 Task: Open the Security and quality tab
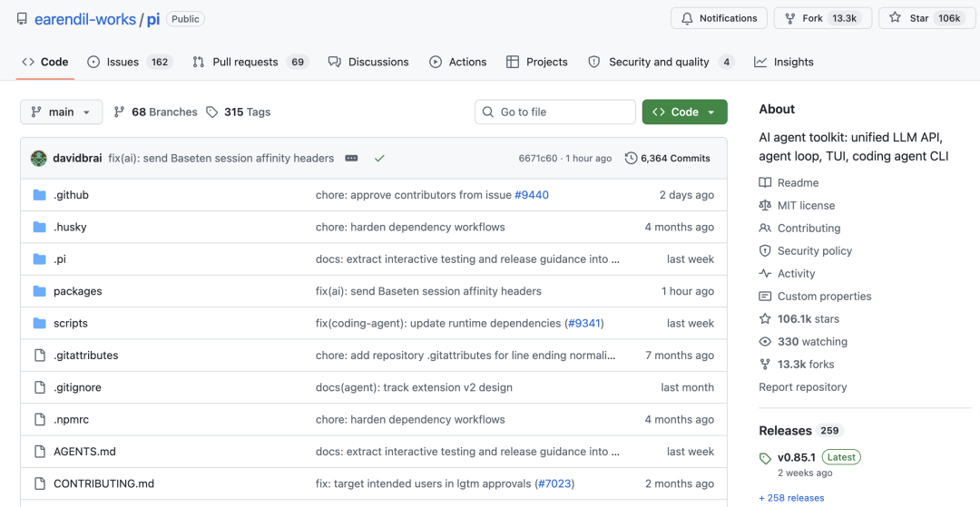[661, 62]
